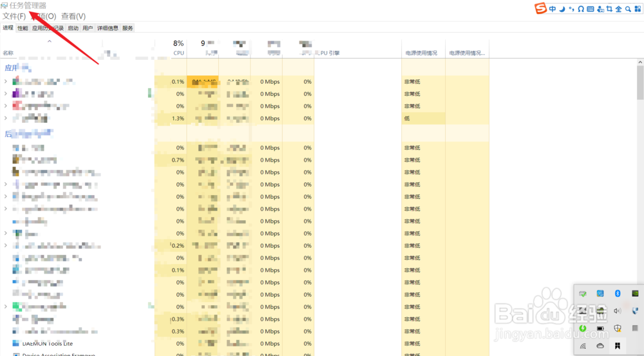The height and width of the screenshot is (356, 644).
Task: Click the Sogou user account icon
Action: 600,8
